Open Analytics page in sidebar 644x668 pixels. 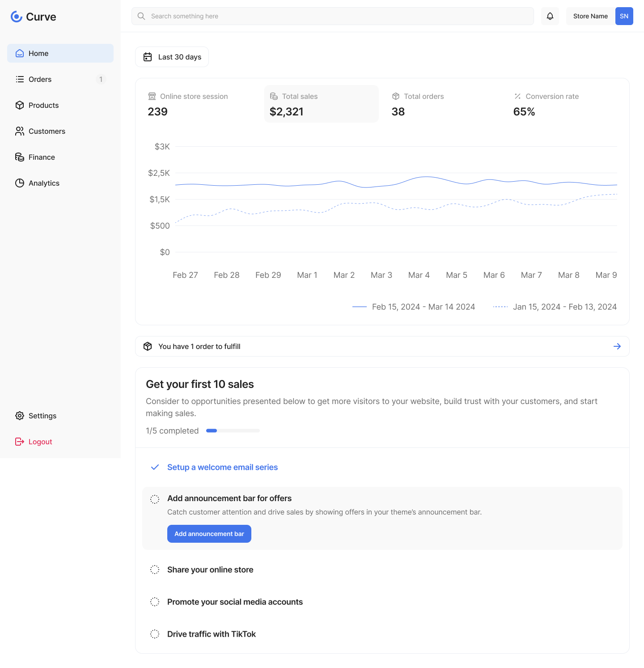[60, 183]
